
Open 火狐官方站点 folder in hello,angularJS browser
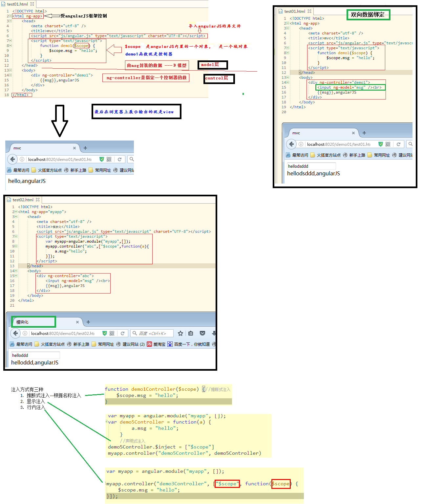47,170
